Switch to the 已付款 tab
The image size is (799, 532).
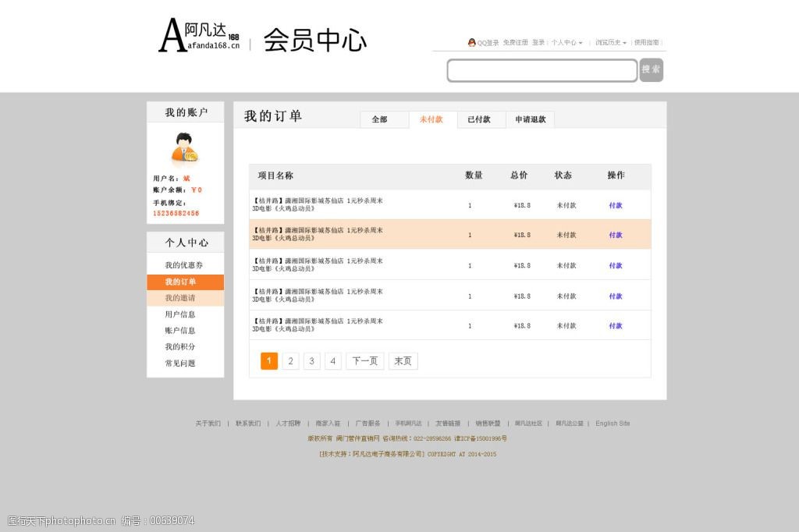[481, 119]
